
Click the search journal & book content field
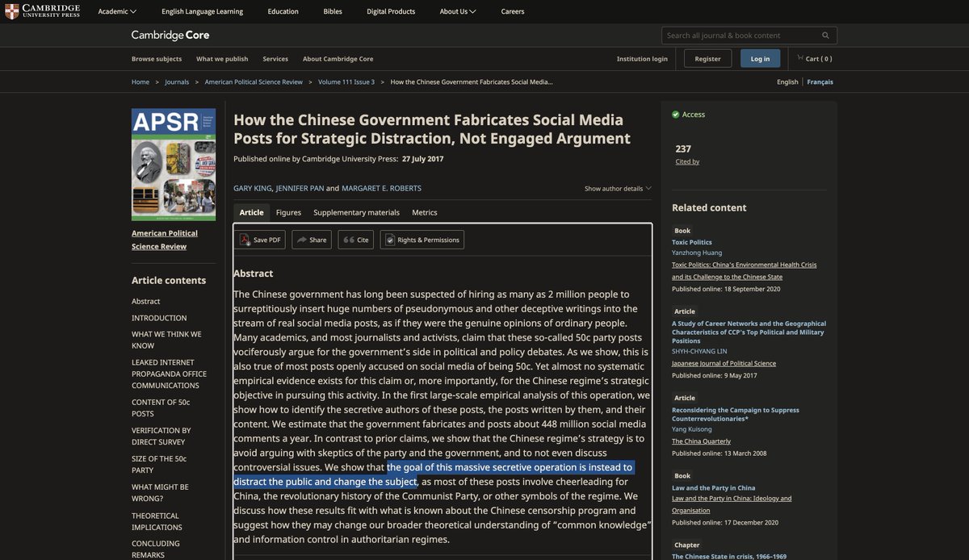tap(740, 36)
